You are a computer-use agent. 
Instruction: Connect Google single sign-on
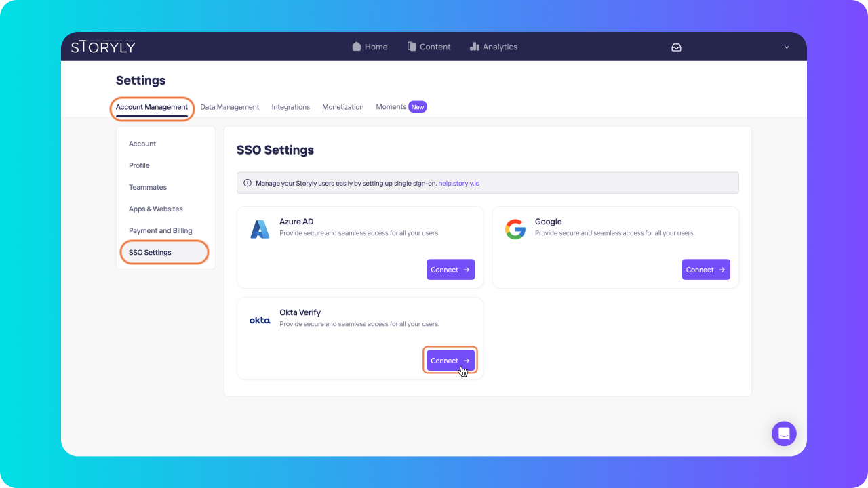[x=706, y=270]
